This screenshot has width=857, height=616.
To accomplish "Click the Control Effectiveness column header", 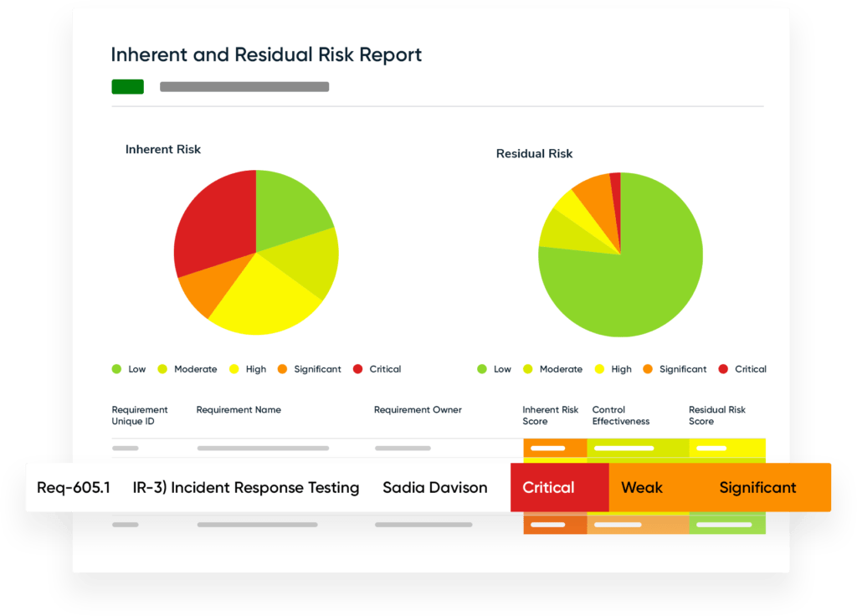I will 621,415.
